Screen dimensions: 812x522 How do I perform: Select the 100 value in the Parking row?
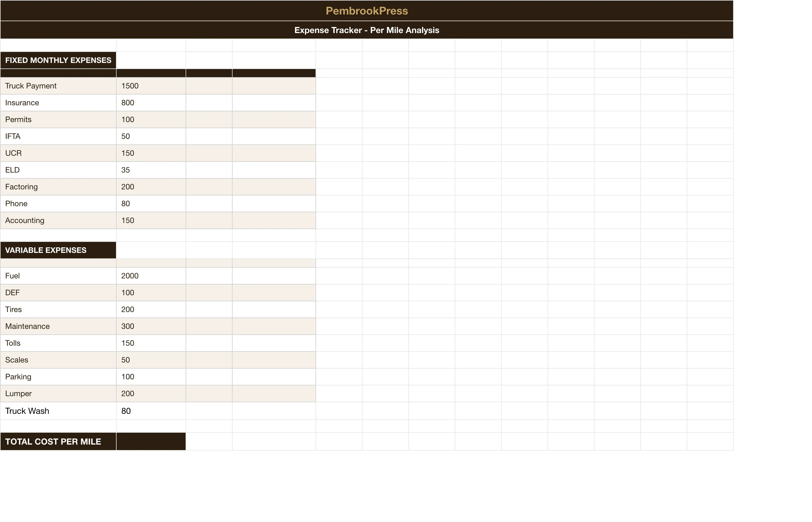(151, 377)
